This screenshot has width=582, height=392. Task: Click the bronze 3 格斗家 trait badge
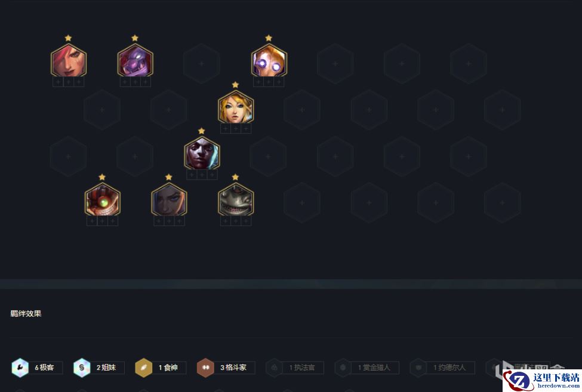(226, 368)
